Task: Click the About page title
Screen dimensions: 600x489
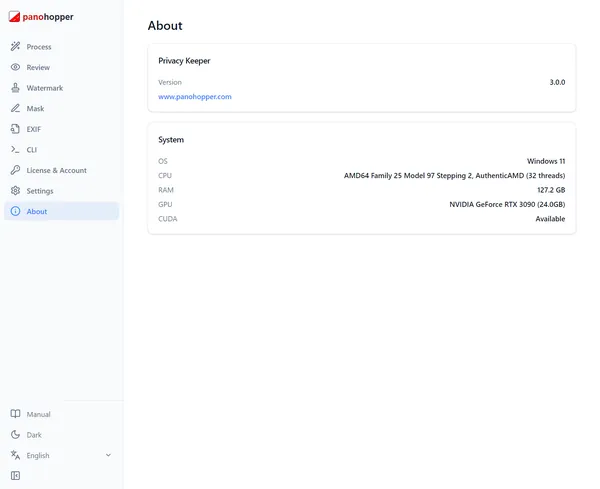Action: tap(165, 26)
